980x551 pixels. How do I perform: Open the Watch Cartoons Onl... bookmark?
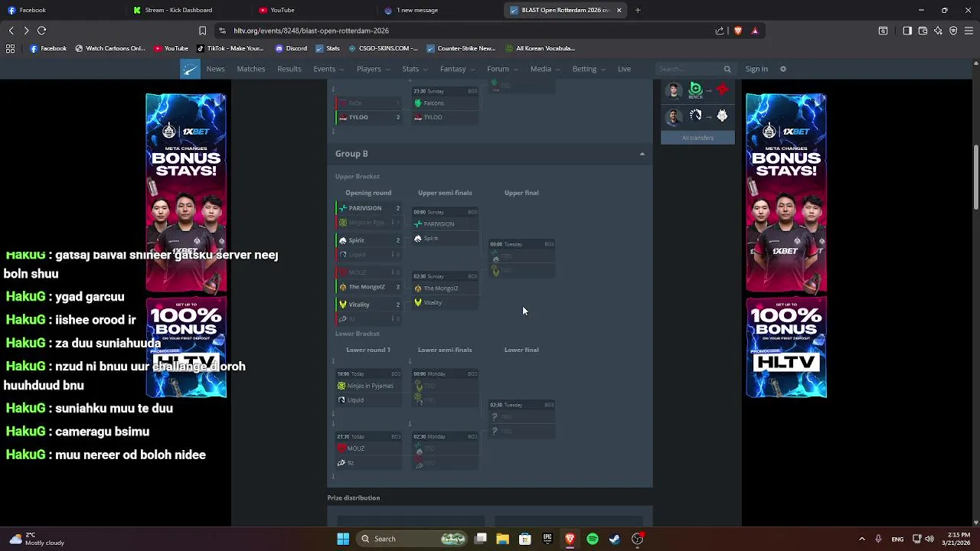(110, 48)
